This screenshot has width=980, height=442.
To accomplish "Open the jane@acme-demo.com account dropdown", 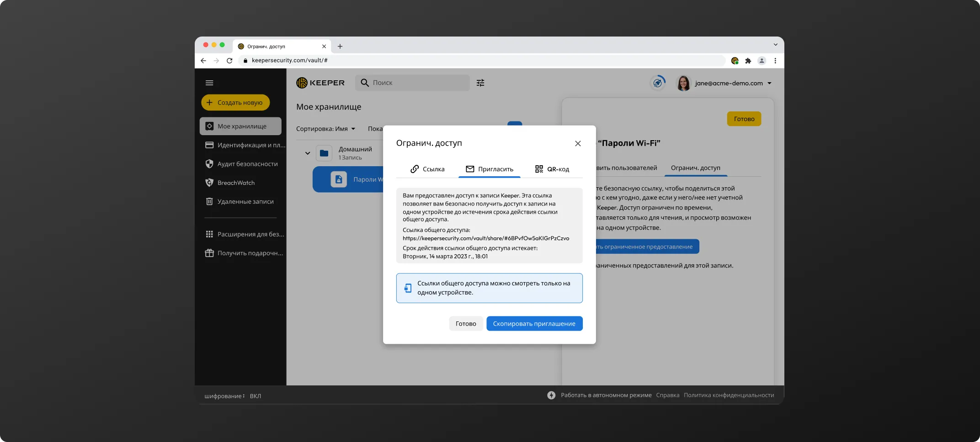I will point(733,83).
